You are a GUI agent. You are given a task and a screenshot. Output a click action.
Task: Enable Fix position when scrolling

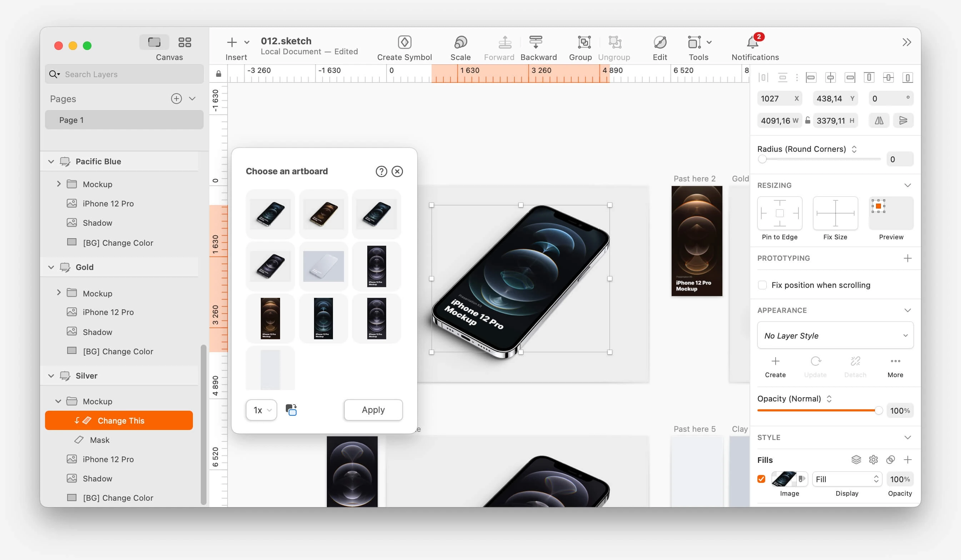coord(762,285)
